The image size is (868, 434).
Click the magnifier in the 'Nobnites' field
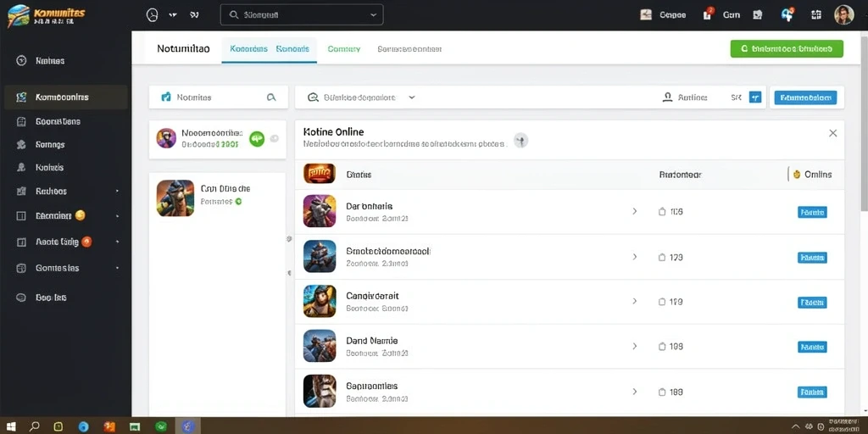[x=271, y=97]
